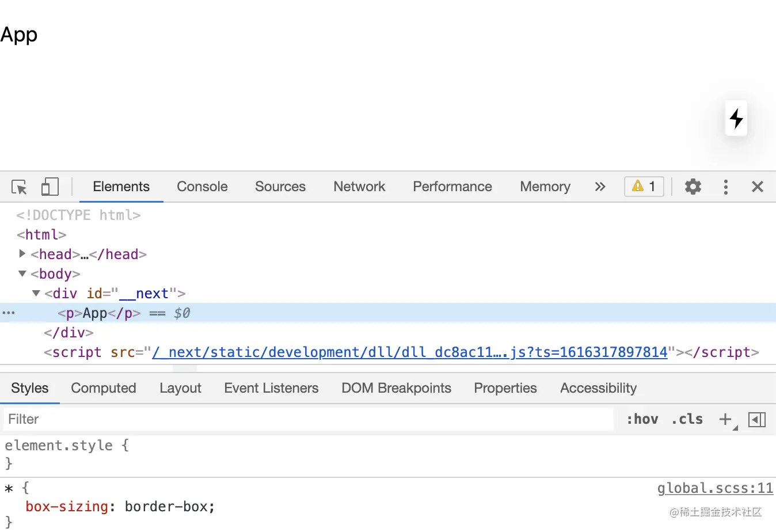
Task: Open the DevTools three-dot menu
Action: pyautogui.click(x=725, y=187)
